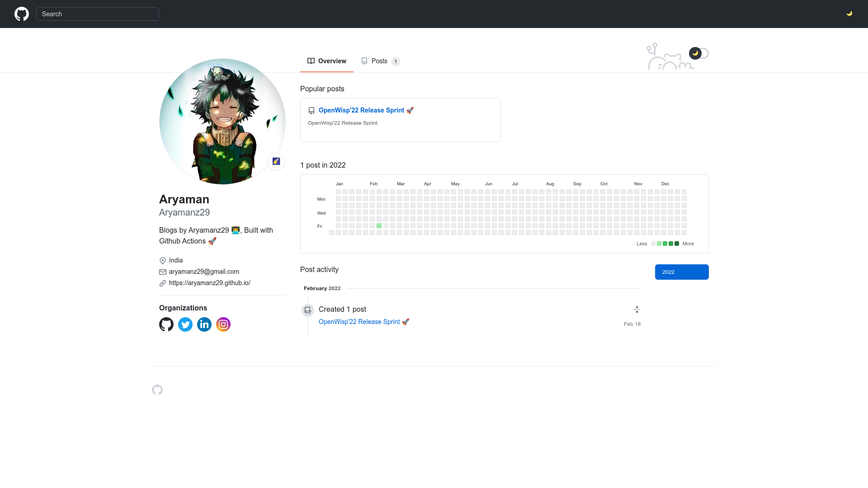Click the Aryamanz29 username text
This screenshot has height=488, width=868.
[184, 212]
